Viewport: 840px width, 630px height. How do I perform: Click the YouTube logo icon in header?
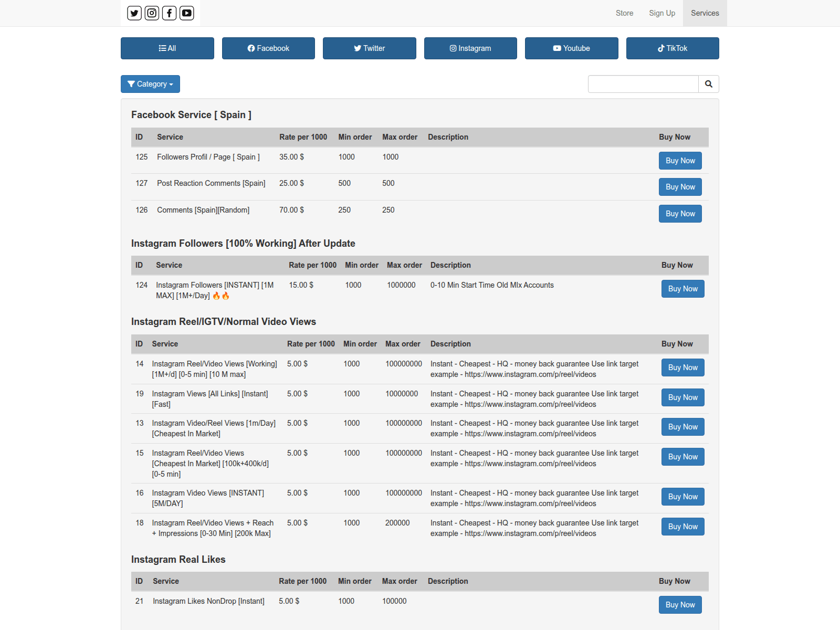pos(186,13)
